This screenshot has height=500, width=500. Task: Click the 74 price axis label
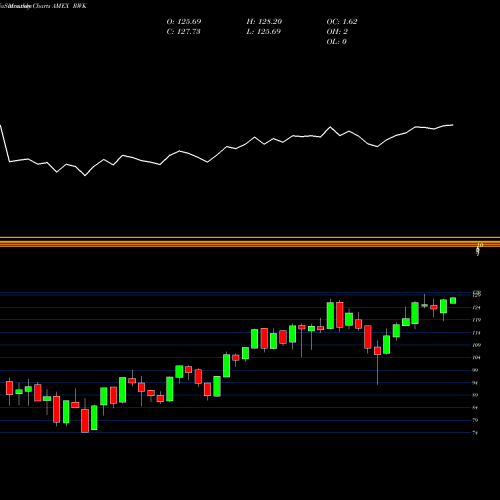coord(475,433)
